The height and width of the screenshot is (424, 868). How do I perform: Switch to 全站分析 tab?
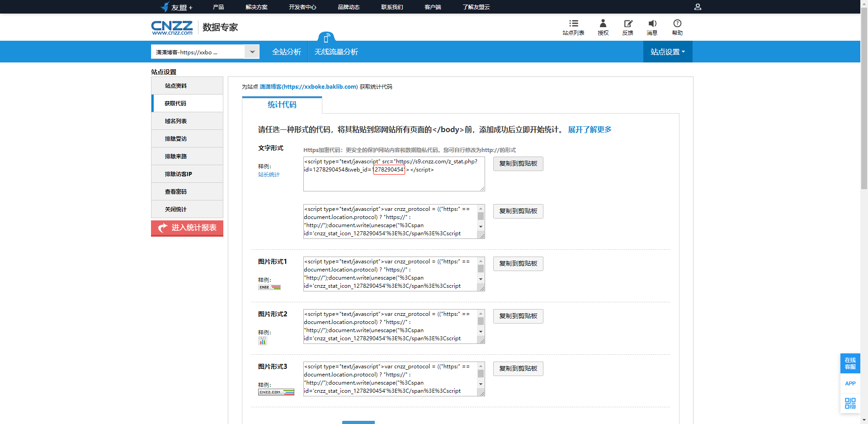point(286,52)
